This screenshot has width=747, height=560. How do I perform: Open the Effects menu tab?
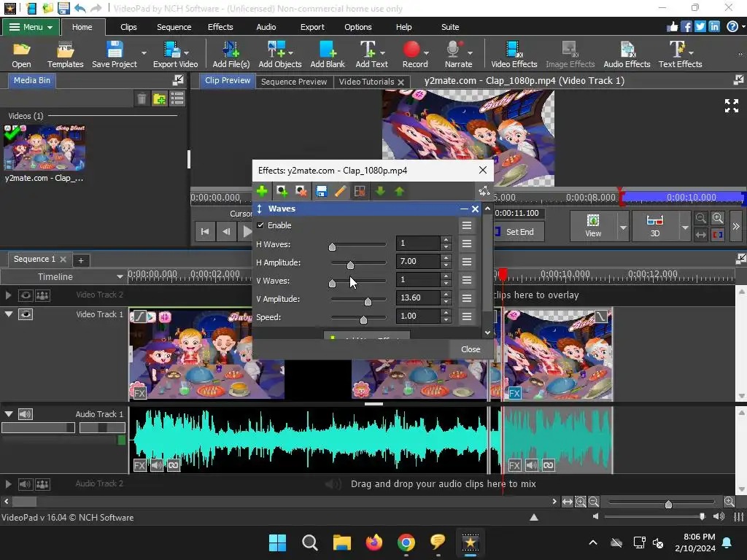pos(220,27)
